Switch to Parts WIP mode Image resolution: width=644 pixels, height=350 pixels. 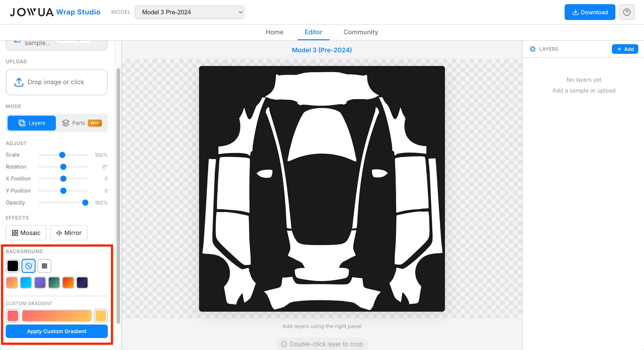point(82,123)
